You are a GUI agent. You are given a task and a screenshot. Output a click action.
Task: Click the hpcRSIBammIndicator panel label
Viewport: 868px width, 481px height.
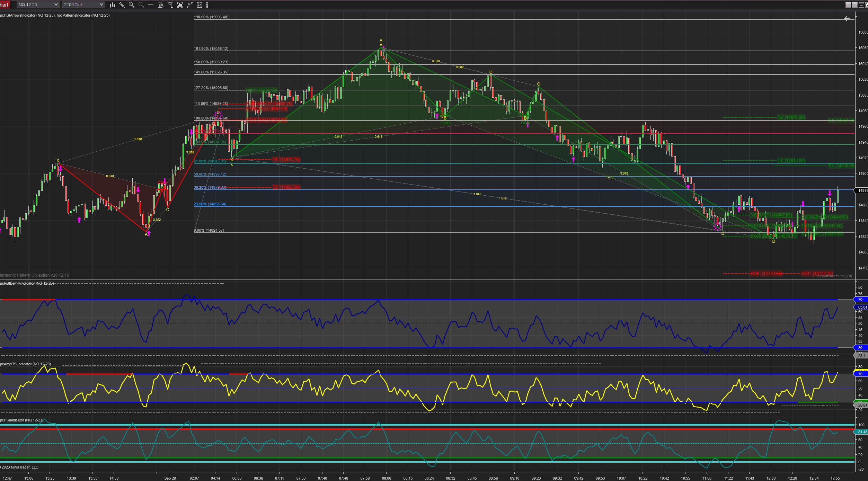pos(27,284)
